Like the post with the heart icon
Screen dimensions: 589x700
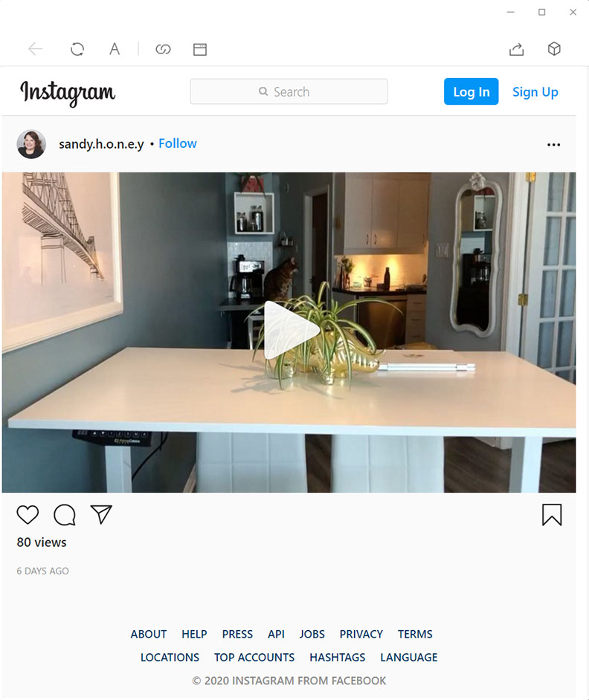click(x=28, y=515)
